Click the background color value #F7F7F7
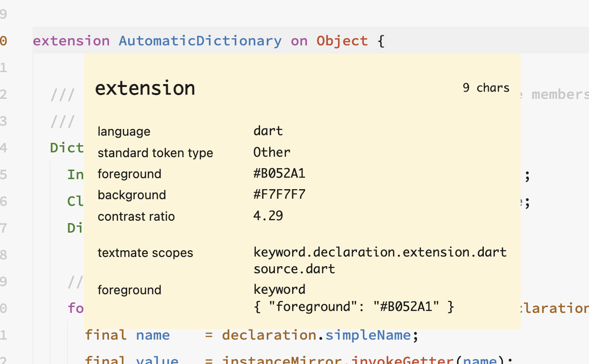 tap(280, 194)
